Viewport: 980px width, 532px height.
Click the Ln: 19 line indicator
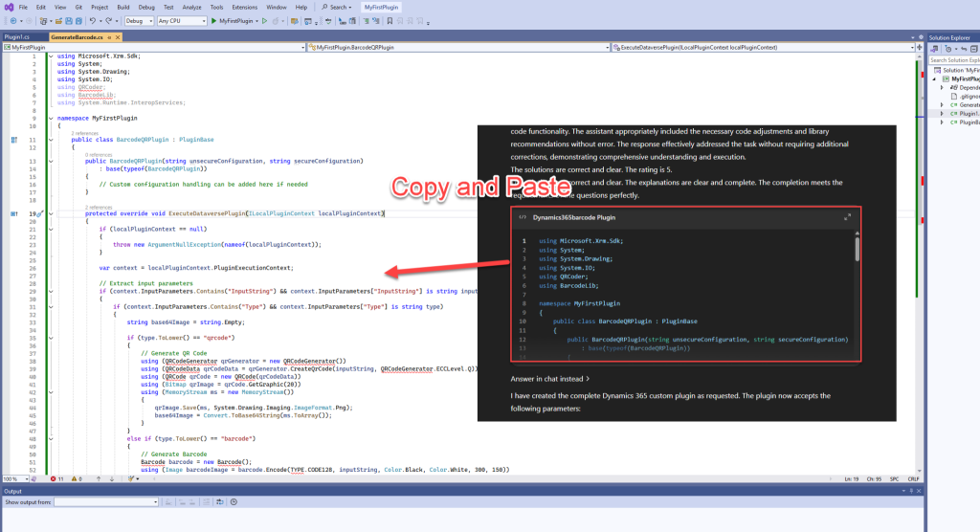click(851, 478)
